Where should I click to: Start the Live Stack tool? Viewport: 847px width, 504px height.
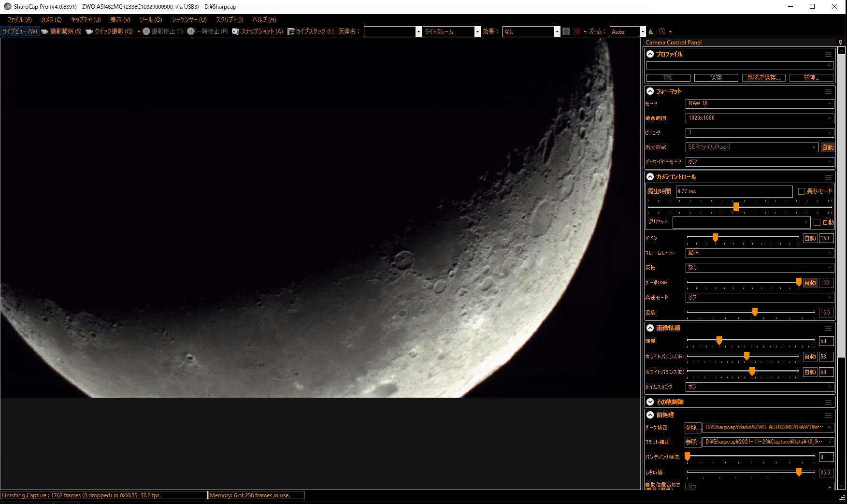point(310,31)
